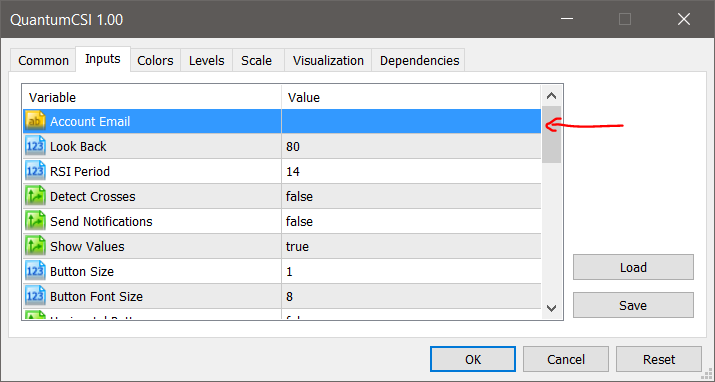Click the RSI Period integer type icon

(x=35, y=171)
